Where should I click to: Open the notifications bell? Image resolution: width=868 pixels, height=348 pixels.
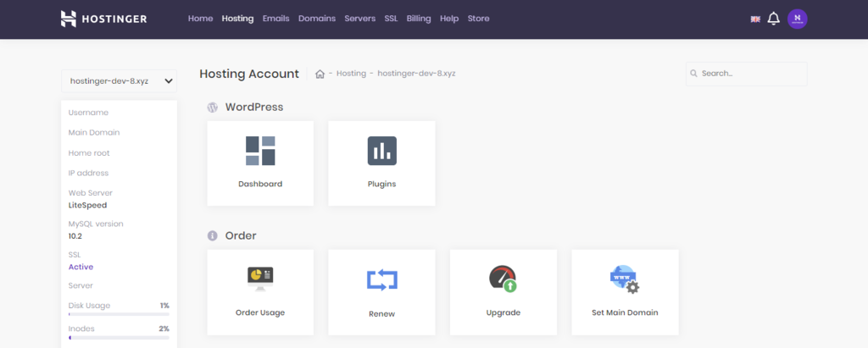(x=773, y=19)
